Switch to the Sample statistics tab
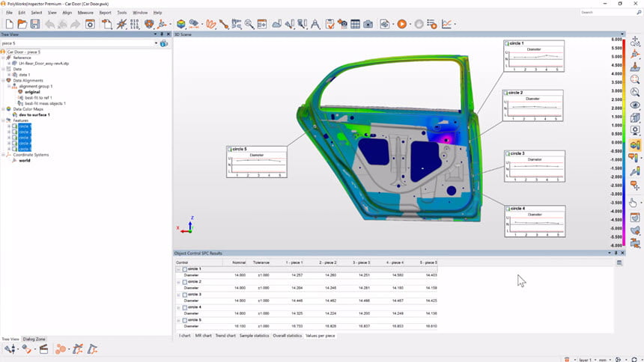Screen dimensions: 644x362 254,336
